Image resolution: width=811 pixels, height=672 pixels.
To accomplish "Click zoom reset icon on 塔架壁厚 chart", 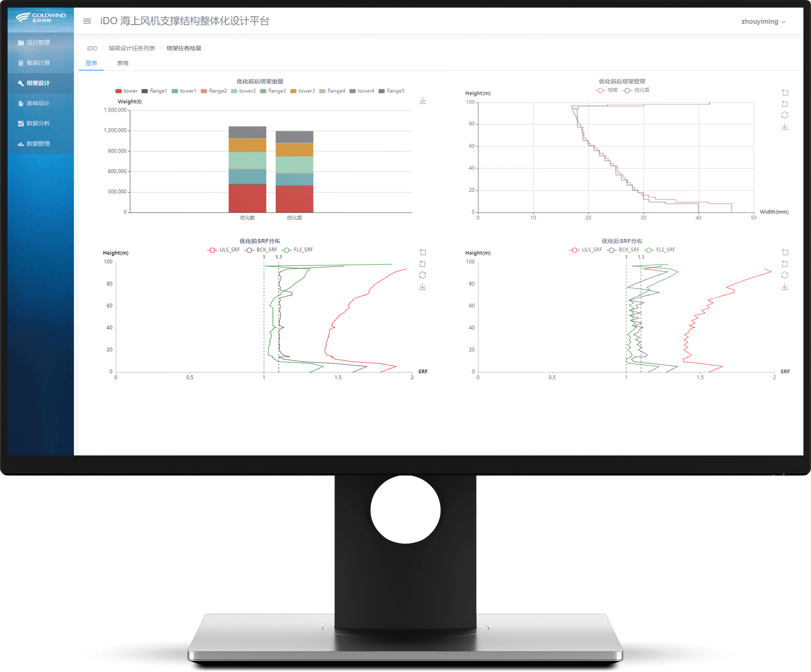I will 785,104.
